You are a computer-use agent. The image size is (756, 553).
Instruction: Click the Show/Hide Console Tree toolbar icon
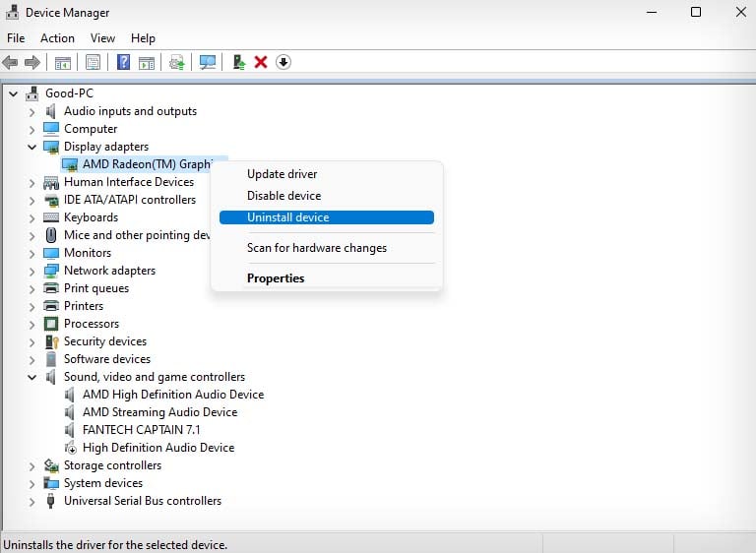pos(62,62)
